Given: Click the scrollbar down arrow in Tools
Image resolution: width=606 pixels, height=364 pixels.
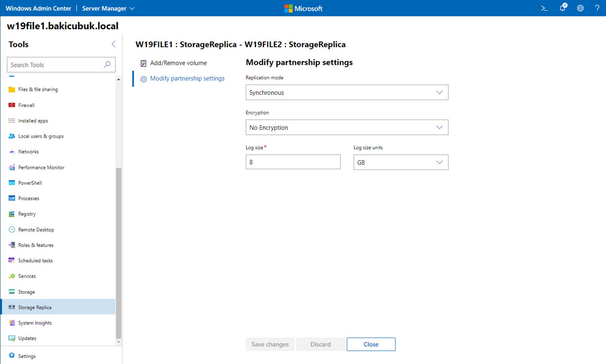Looking at the screenshot, I should pos(119,342).
